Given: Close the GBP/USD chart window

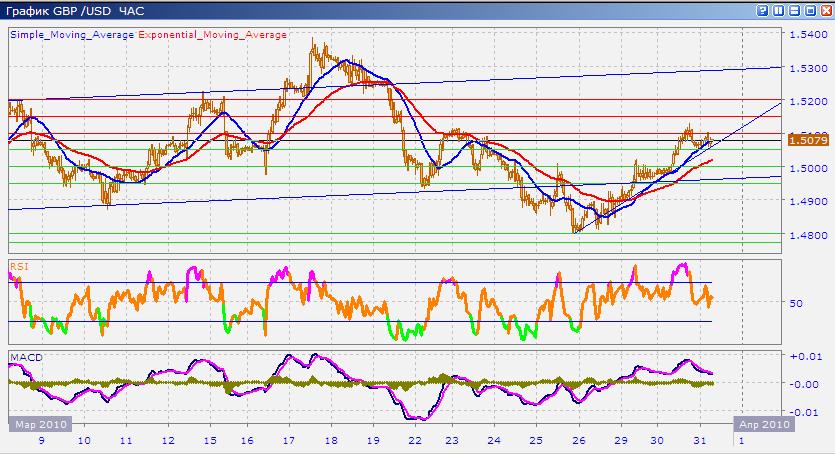Looking at the screenshot, I should point(825,11).
